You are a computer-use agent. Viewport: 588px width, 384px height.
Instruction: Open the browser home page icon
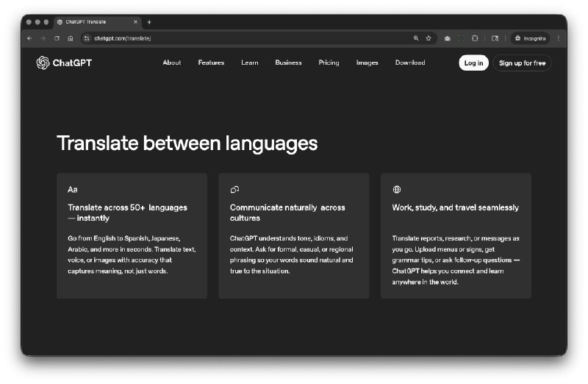(x=71, y=38)
